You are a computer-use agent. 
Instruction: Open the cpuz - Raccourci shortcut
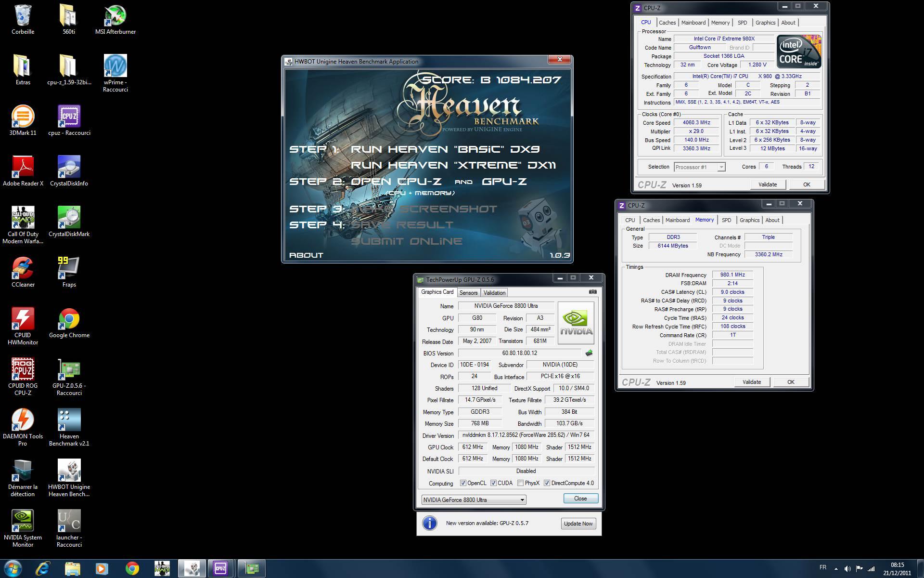[69, 120]
